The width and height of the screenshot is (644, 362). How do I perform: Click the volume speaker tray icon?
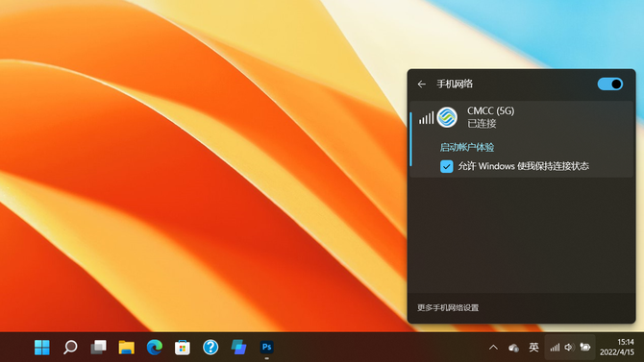[x=569, y=348]
